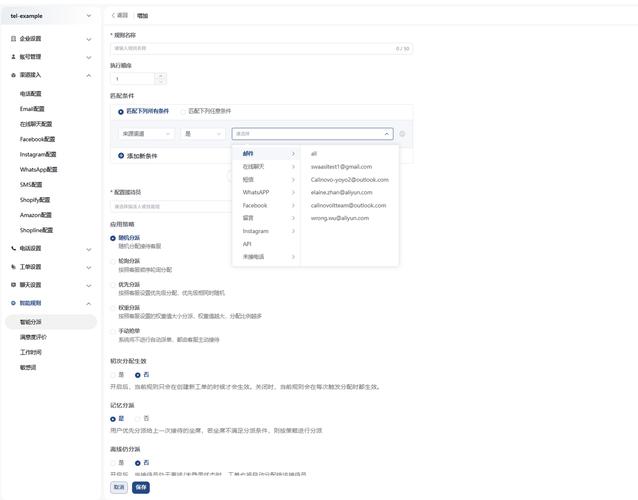
Task: Focus the 执行顺序 number field
Action: click(x=133, y=79)
